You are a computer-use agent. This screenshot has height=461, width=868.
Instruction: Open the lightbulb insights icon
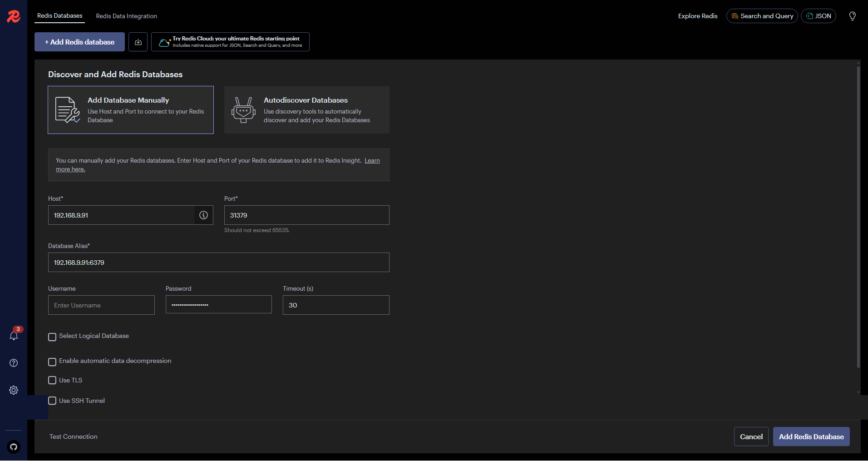[x=853, y=16]
